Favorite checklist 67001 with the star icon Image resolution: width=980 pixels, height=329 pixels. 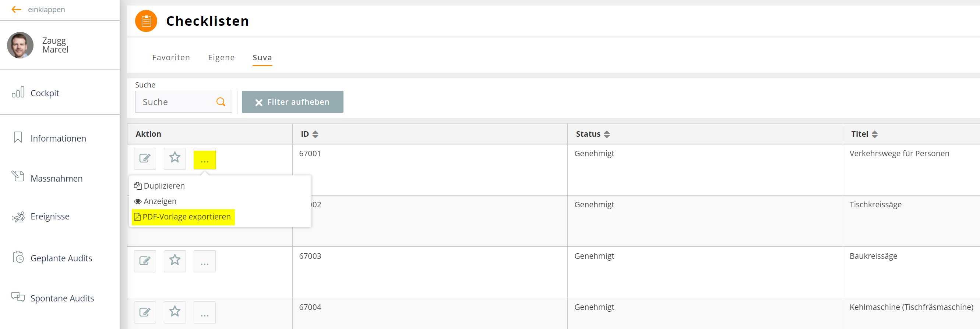coord(175,158)
